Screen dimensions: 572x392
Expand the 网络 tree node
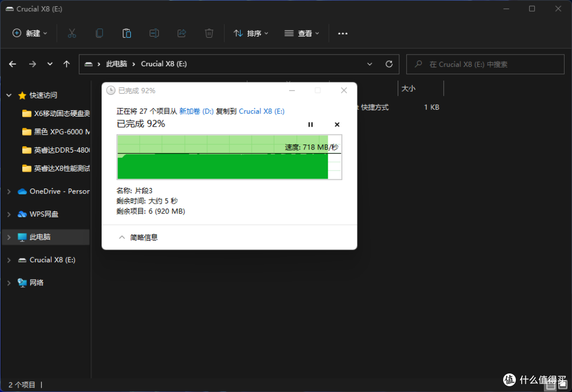point(9,283)
